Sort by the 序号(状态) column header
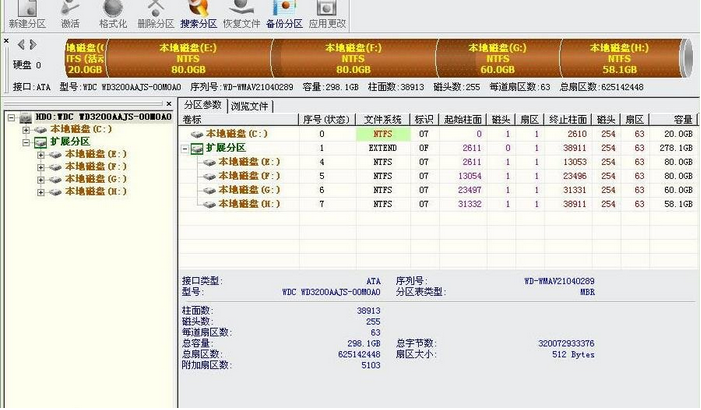Image resolution: width=701 pixels, height=410 pixels. (327, 119)
